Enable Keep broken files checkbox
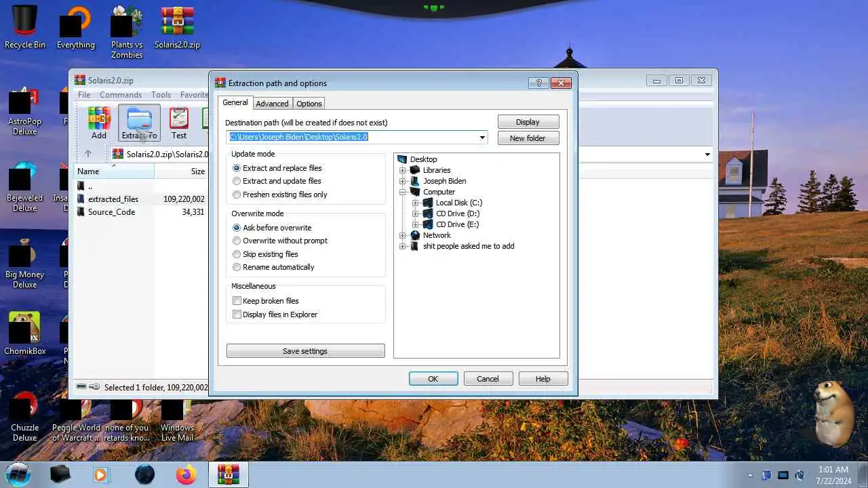Viewport: 868px width, 488px height. (237, 301)
